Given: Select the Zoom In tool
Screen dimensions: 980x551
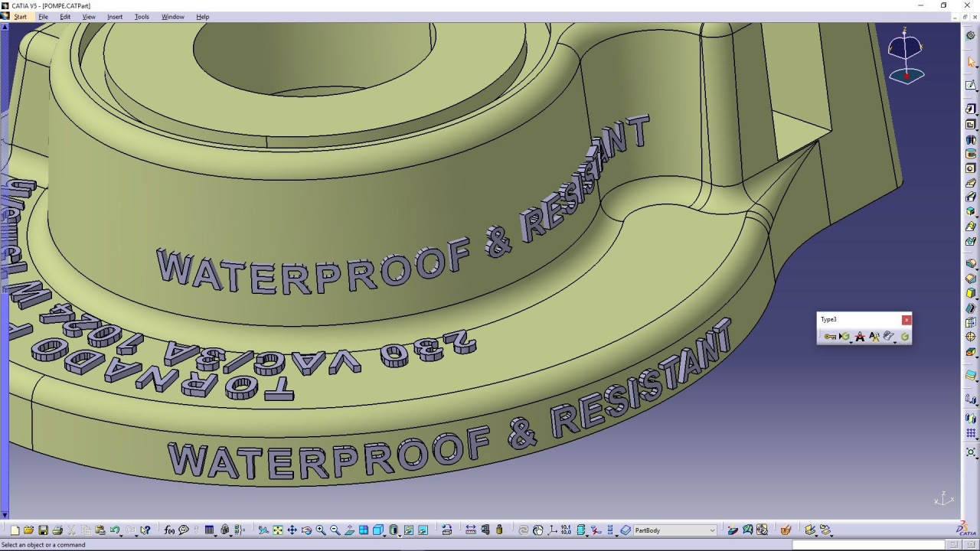Looking at the screenshot, I should 320,530.
